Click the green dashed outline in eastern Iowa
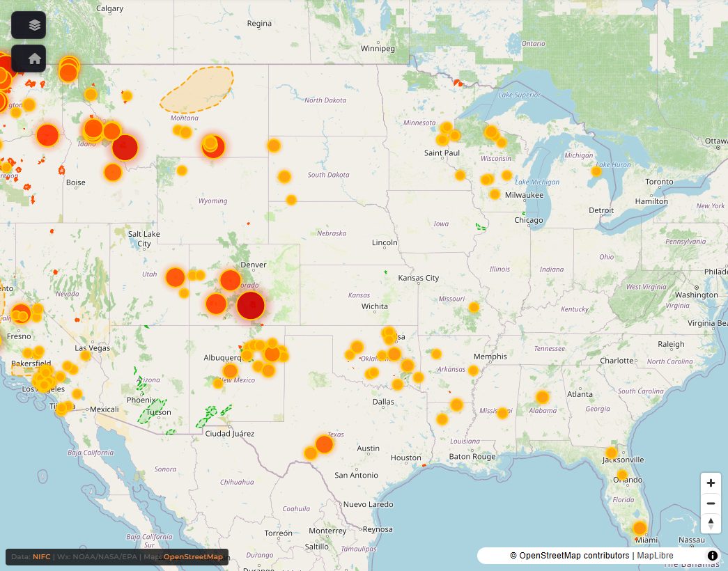The image size is (728, 571). [x=481, y=227]
